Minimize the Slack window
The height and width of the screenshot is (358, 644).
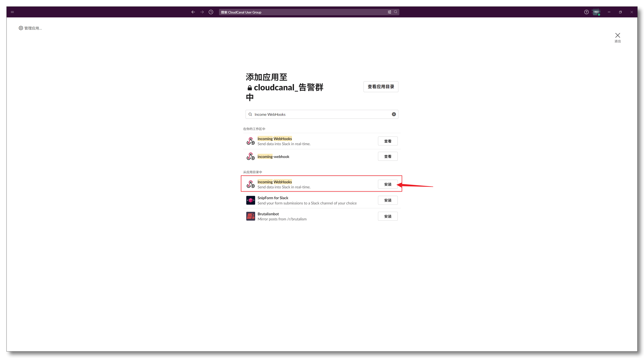click(609, 12)
